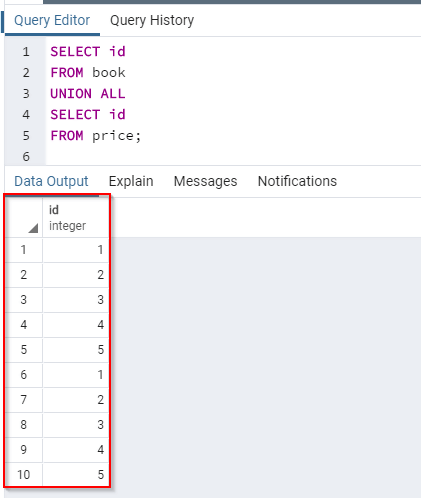Show the Messages tab

pyautogui.click(x=205, y=181)
